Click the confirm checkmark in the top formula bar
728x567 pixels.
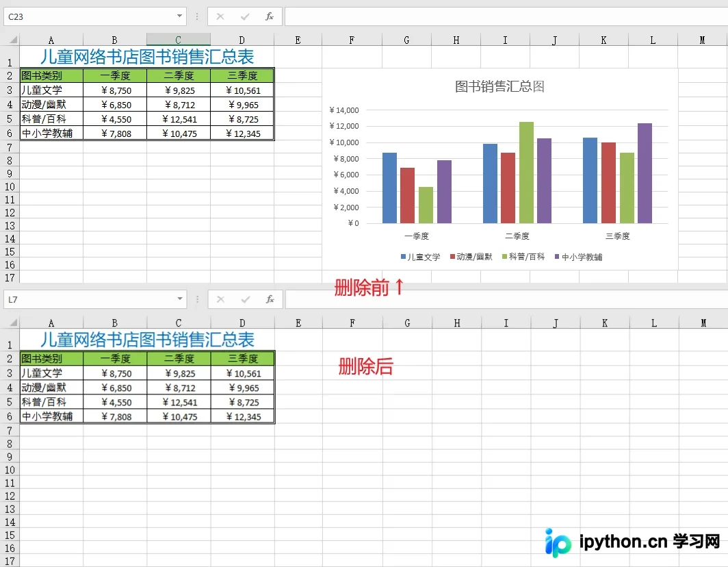pos(245,16)
